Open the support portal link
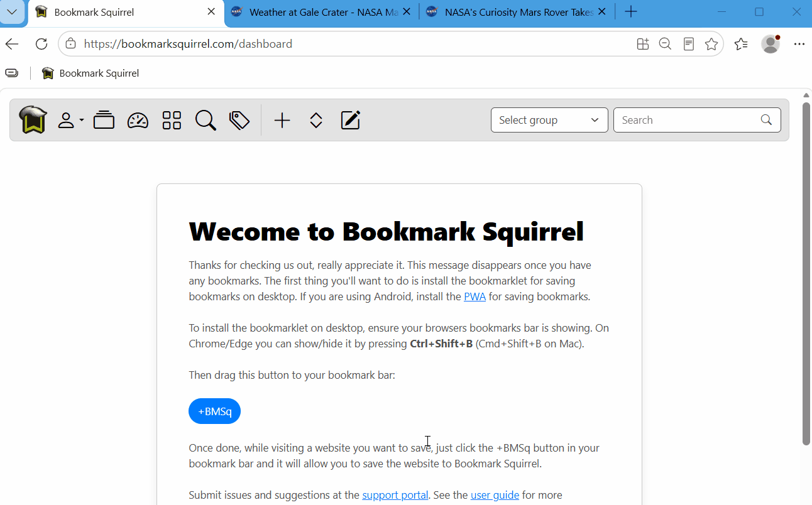Image resolution: width=812 pixels, height=505 pixels. click(x=395, y=495)
